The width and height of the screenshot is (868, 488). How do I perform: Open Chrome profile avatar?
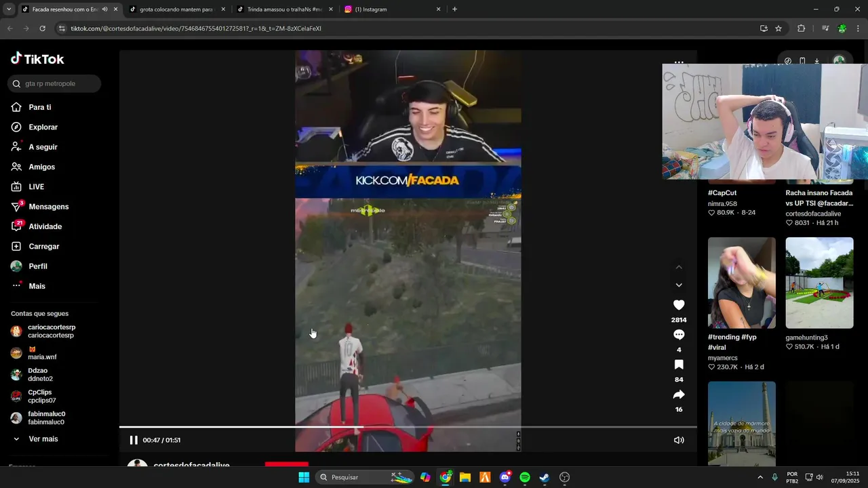coord(842,28)
